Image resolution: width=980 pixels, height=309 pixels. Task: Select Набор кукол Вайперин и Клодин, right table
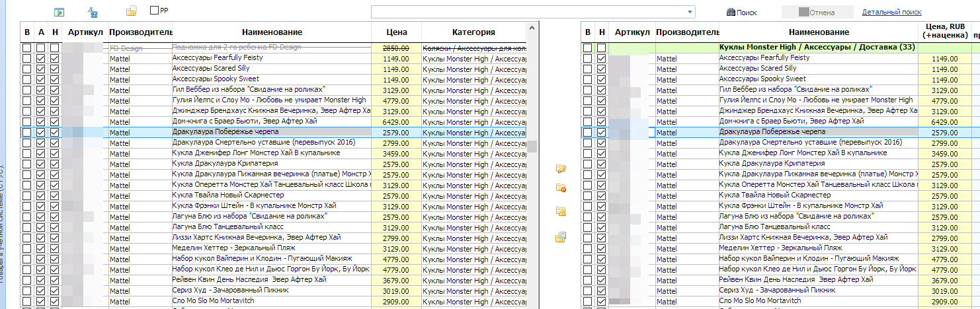click(x=809, y=259)
